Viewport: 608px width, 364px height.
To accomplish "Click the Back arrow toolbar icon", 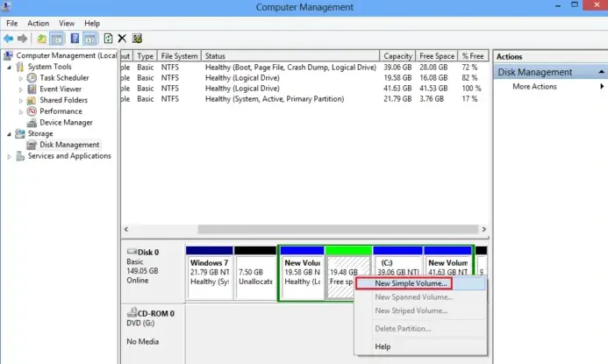I will [9, 39].
